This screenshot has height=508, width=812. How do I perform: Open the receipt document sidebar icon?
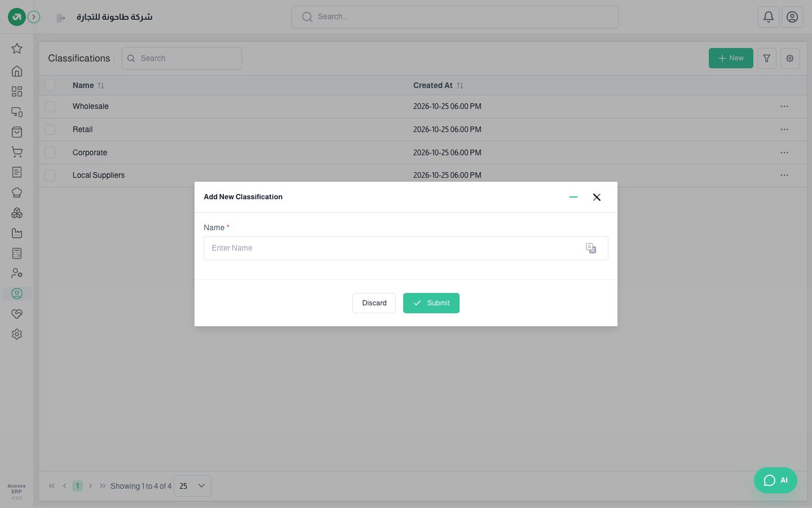(17, 172)
